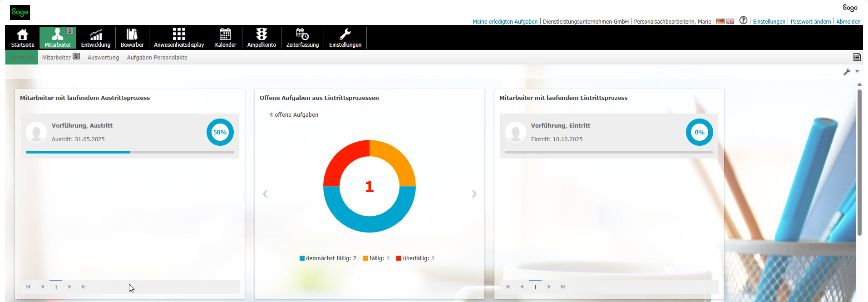Screen dimensions: 868x302
Task: Click the help question mark icon
Action: (x=743, y=20)
